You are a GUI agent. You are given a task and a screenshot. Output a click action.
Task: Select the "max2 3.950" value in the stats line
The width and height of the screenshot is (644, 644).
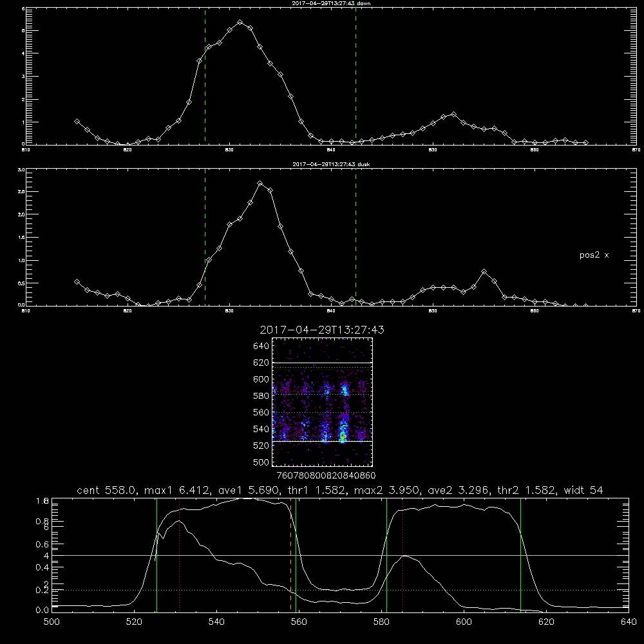(x=386, y=490)
